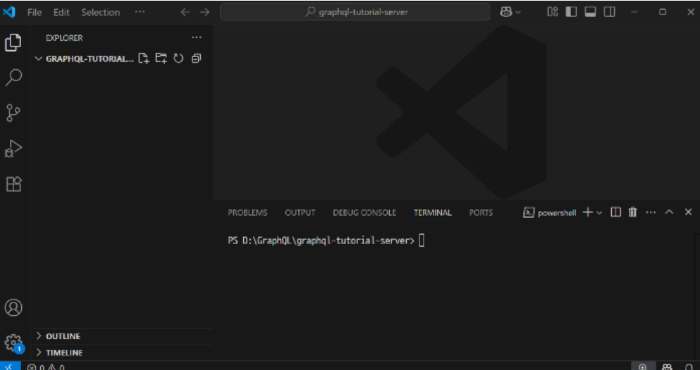The width and height of the screenshot is (700, 370).
Task: Open the Source Control view
Action: pos(13,113)
